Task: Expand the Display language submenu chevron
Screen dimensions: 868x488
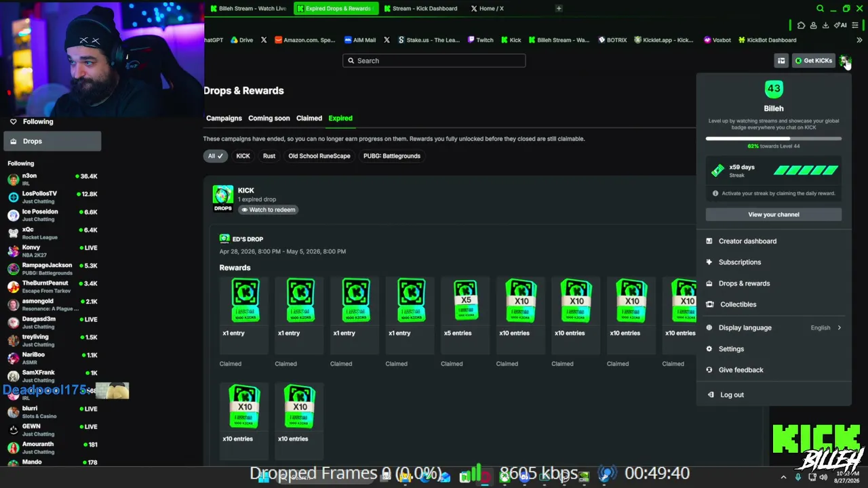Action: pos(839,328)
